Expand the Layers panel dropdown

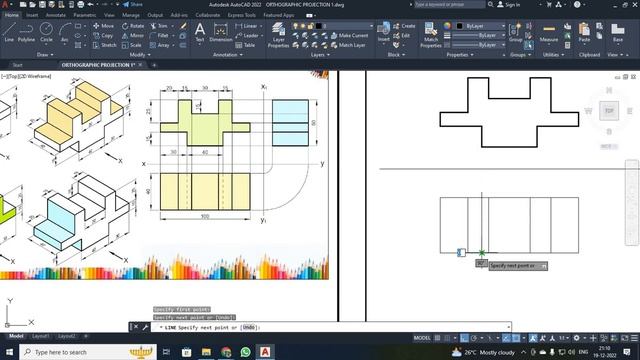point(320,54)
